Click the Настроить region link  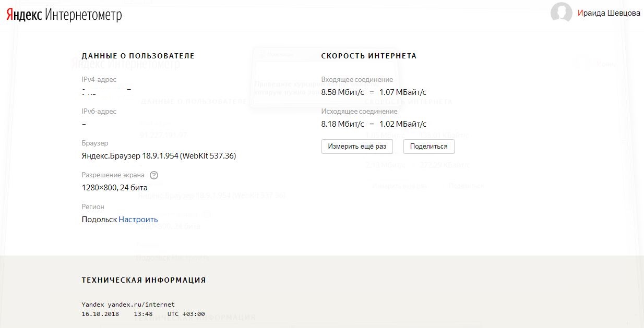(138, 220)
